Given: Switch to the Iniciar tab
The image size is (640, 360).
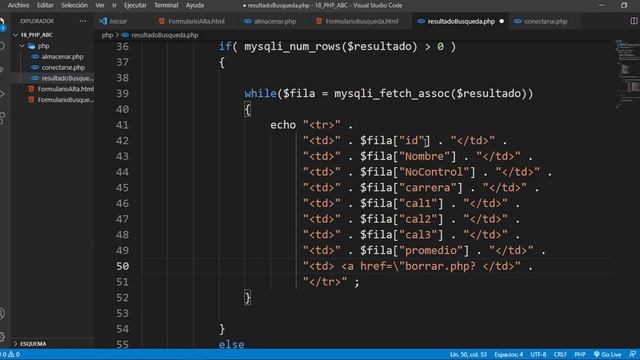Looking at the screenshot, I should [x=118, y=21].
